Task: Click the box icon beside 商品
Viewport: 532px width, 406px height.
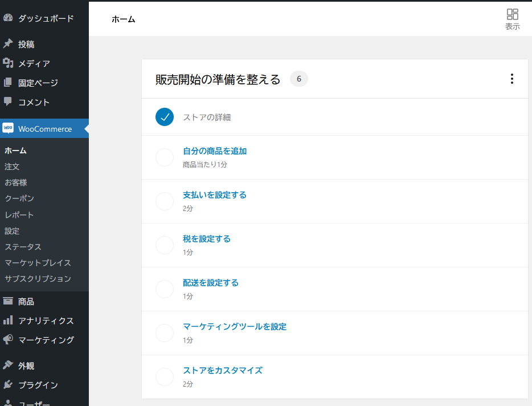Action: pyautogui.click(x=8, y=301)
